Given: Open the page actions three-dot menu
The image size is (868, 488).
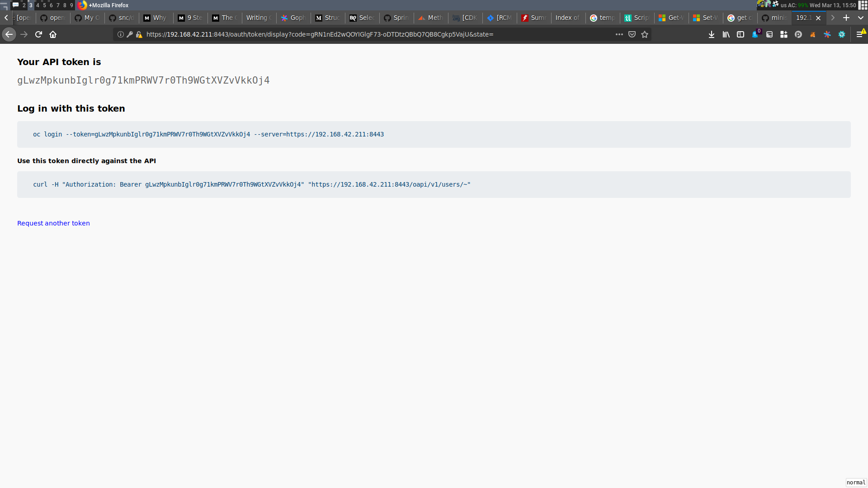Looking at the screenshot, I should click(620, 34).
